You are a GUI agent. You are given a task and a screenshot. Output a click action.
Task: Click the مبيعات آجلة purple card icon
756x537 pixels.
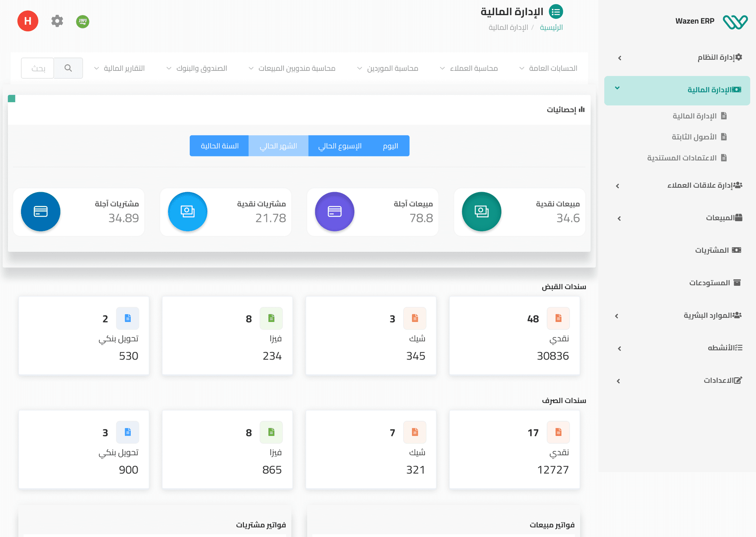point(334,212)
